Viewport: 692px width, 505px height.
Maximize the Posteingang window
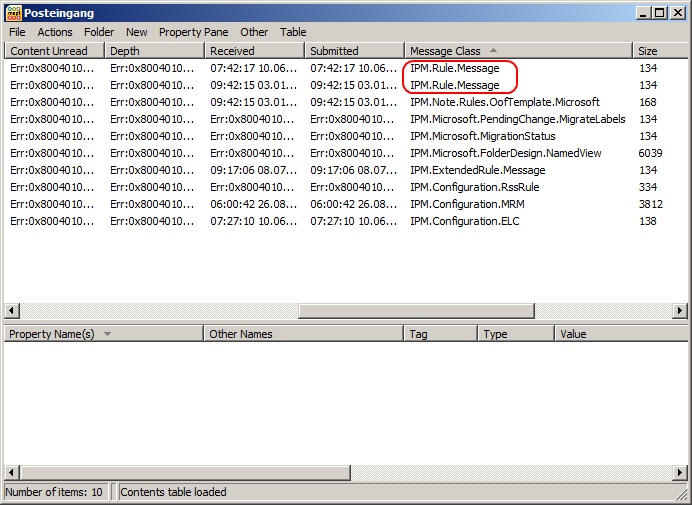coord(660,13)
